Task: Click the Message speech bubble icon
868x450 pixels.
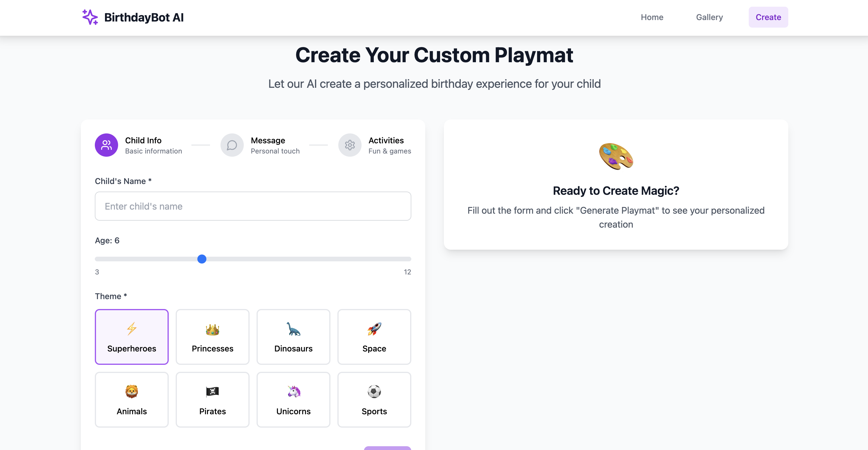Action: click(x=232, y=145)
